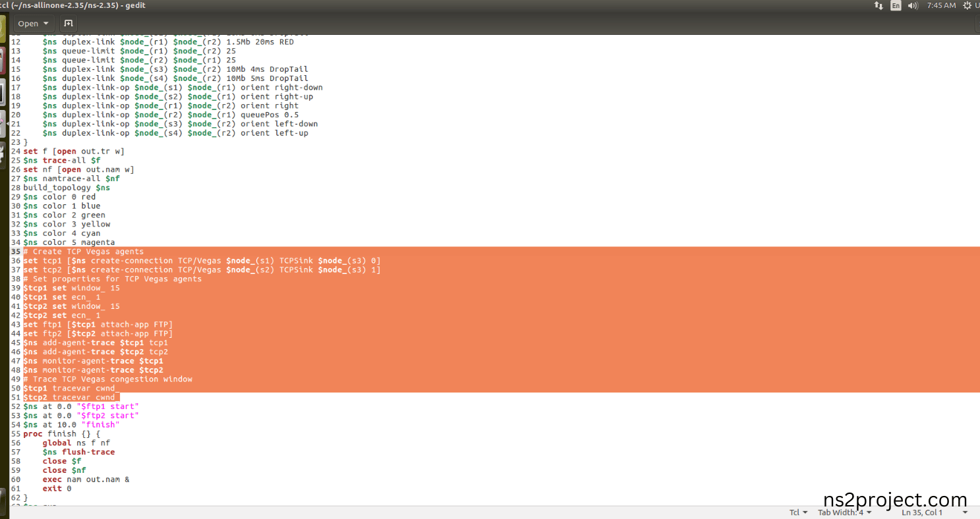Click '$ns add-agent-trace $tcp2 tcp2' line
Screen dimensions: 980x519
coord(96,352)
